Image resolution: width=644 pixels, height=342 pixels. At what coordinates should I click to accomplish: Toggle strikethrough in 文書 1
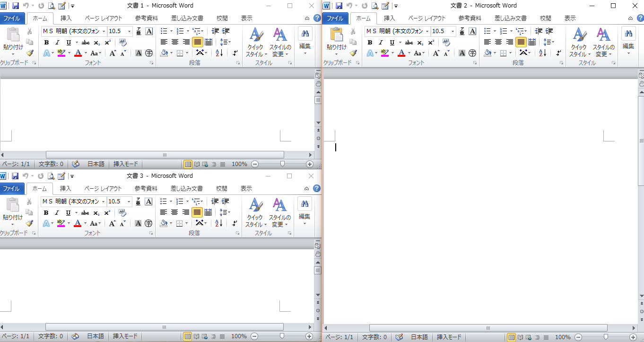pos(86,42)
